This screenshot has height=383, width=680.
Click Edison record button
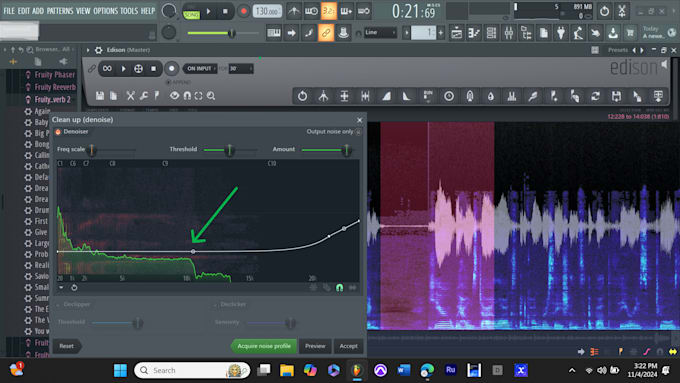click(172, 69)
